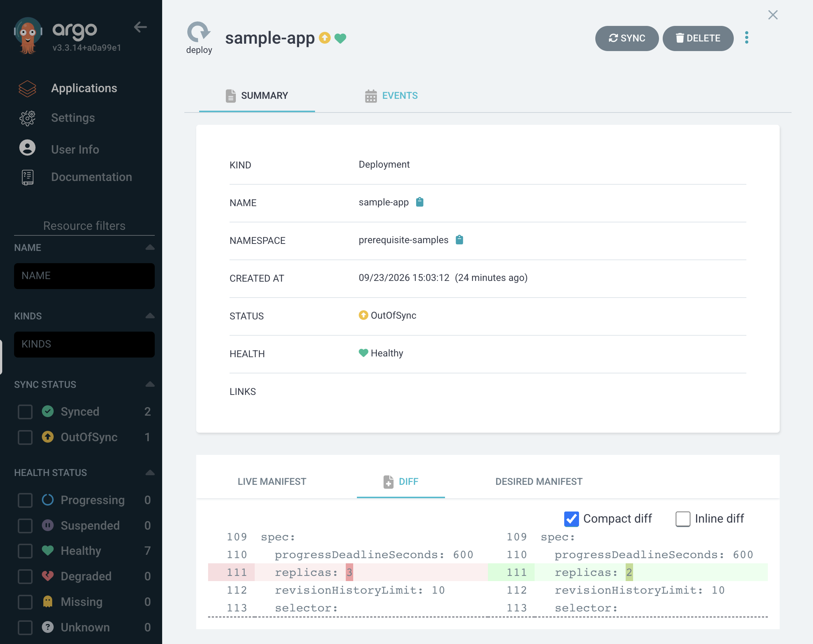This screenshot has width=813, height=644.
Task: Copy the sample-app name to clipboard
Action: tap(420, 202)
